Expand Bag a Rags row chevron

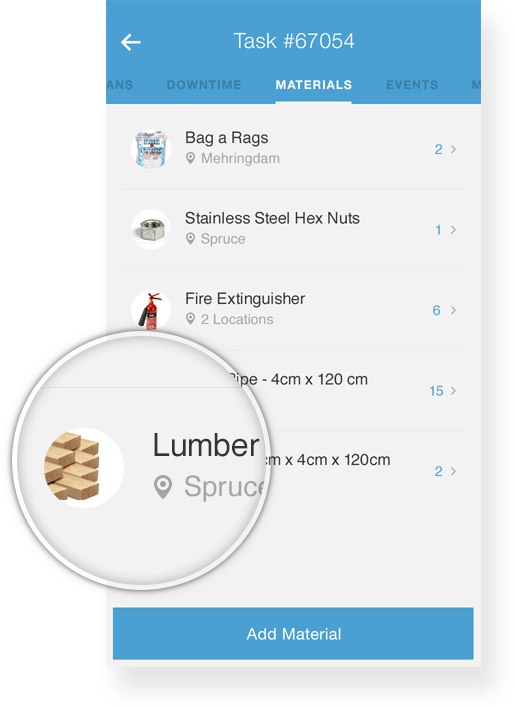[453, 149]
